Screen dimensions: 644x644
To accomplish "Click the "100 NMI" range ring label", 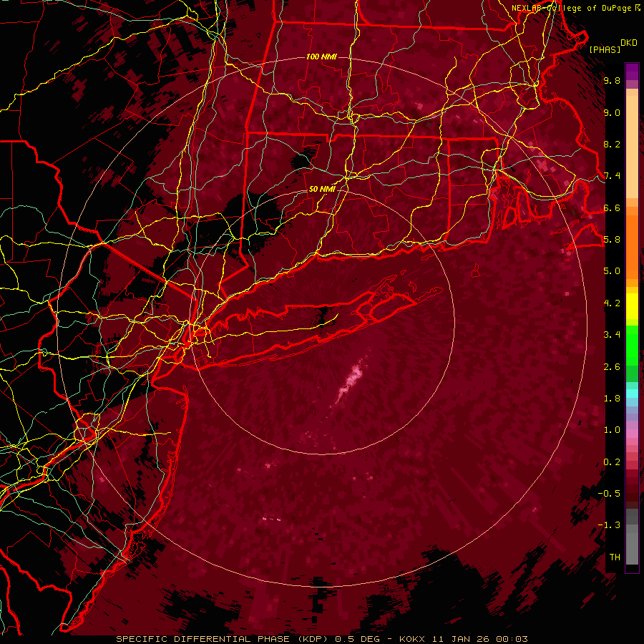I will [321, 57].
